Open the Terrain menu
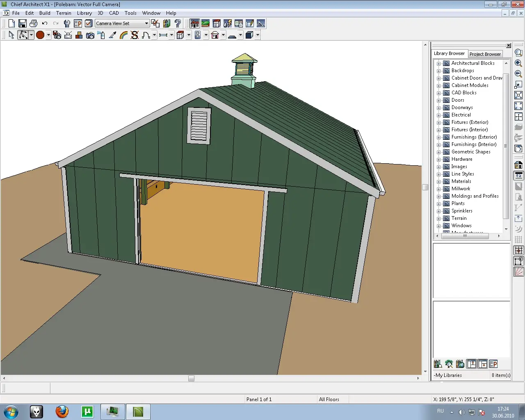Screen dimensions: 525x420 point(64,13)
